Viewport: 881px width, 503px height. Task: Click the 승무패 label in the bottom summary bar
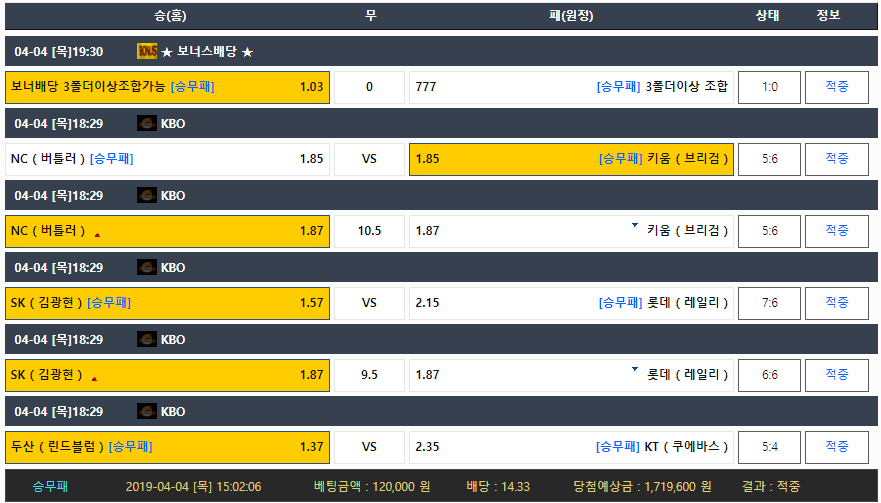[50, 487]
